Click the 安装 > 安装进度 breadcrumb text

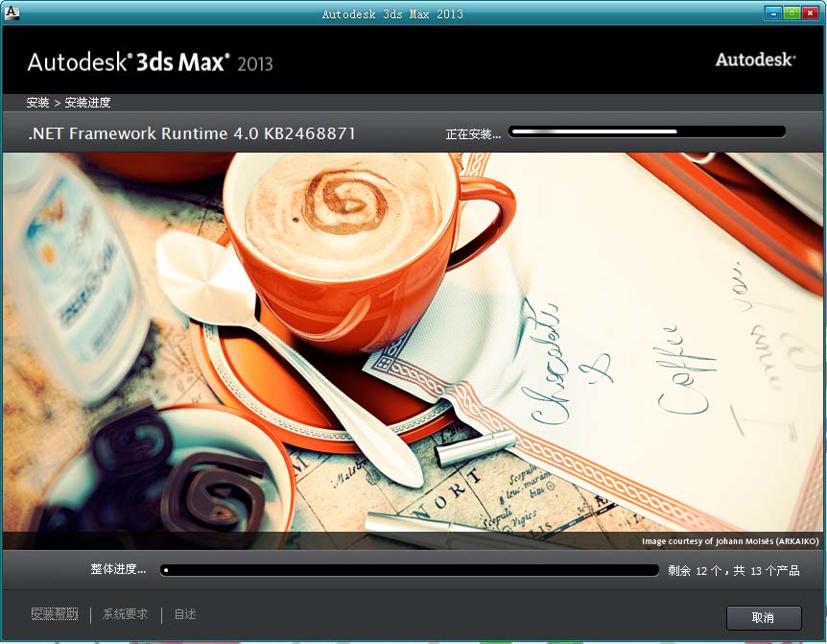point(68,103)
